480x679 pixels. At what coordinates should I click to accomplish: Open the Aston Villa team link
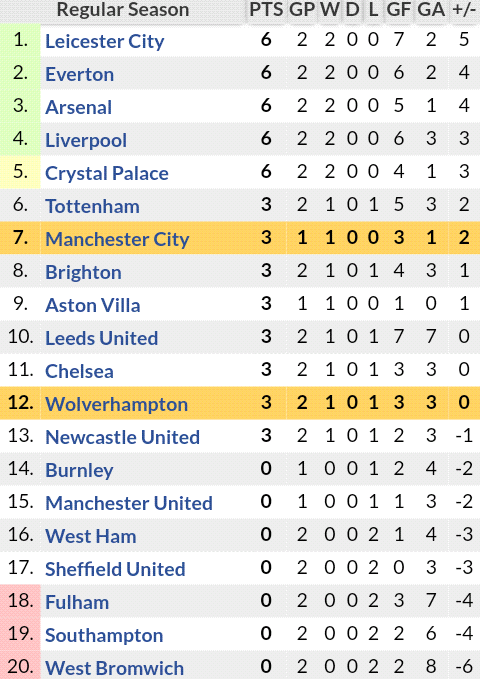point(93,305)
